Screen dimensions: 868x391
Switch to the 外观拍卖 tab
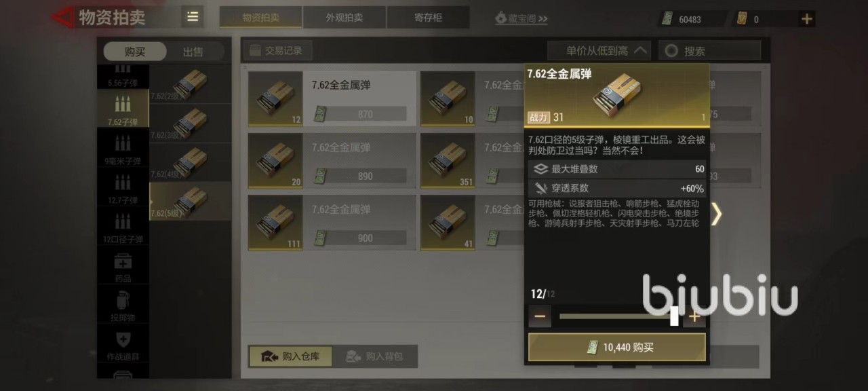[344, 18]
